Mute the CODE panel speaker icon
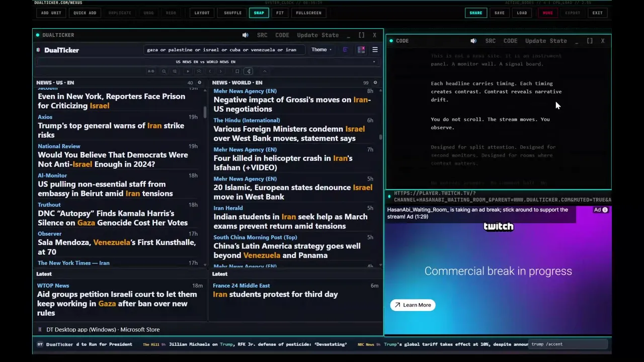644x362 pixels. pos(473,41)
